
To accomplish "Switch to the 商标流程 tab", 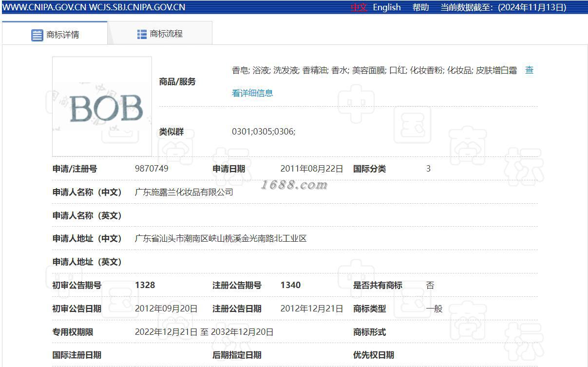I will [160, 33].
